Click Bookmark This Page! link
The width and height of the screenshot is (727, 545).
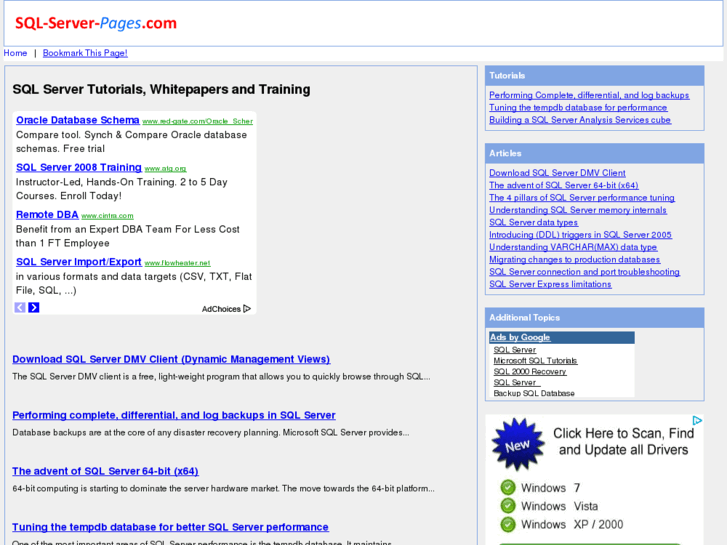tap(85, 53)
